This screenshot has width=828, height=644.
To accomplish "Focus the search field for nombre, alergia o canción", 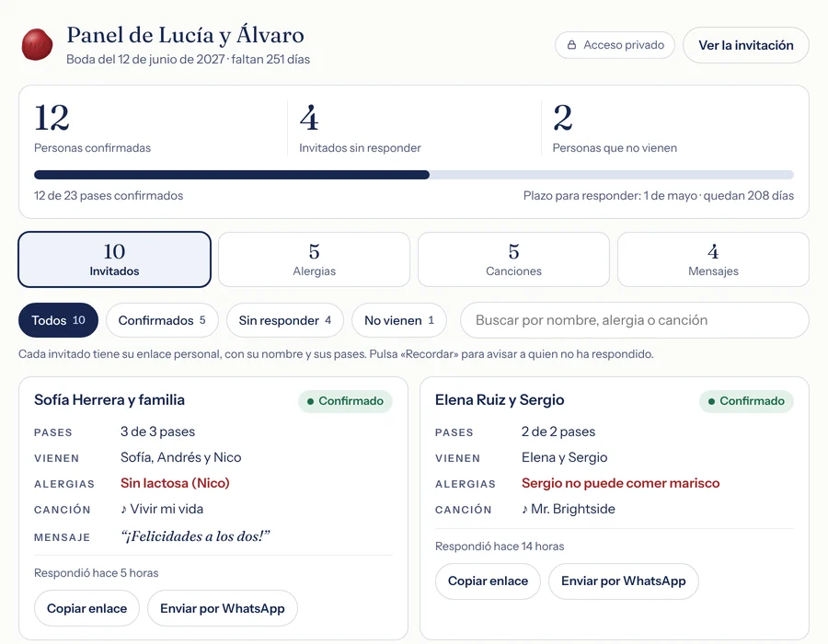I will [x=635, y=320].
